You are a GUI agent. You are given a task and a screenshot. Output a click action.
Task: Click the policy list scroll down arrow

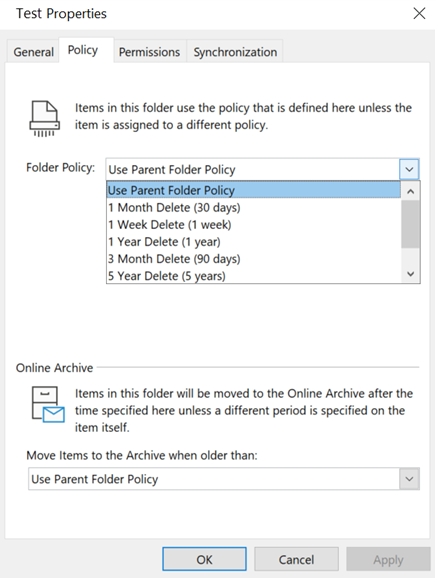[411, 274]
